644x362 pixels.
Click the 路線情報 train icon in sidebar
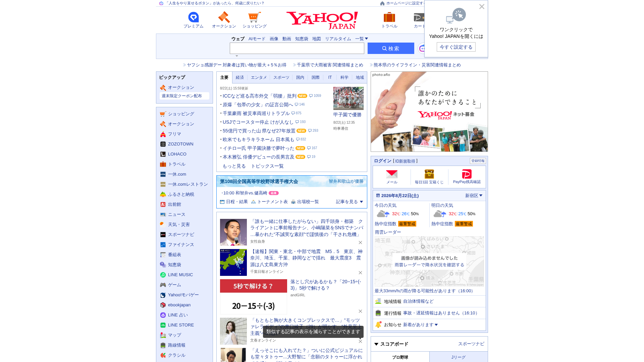pyautogui.click(x=163, y=345)
